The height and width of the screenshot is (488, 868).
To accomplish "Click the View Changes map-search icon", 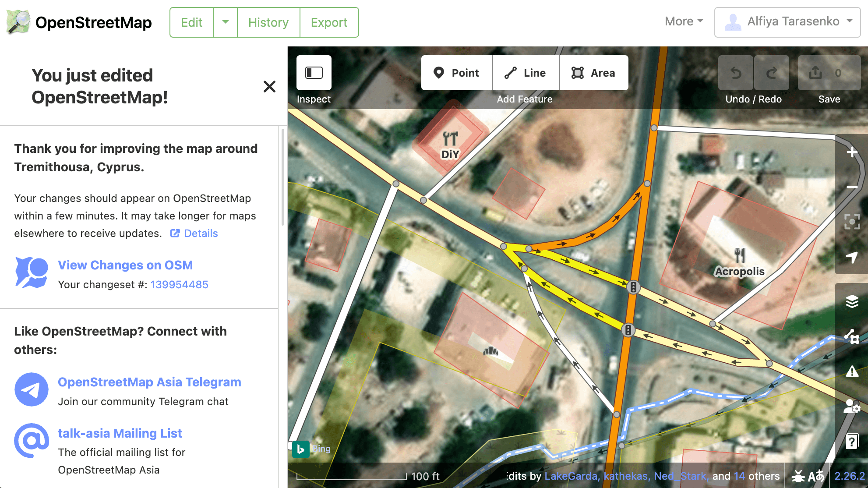I will [32, 272].
